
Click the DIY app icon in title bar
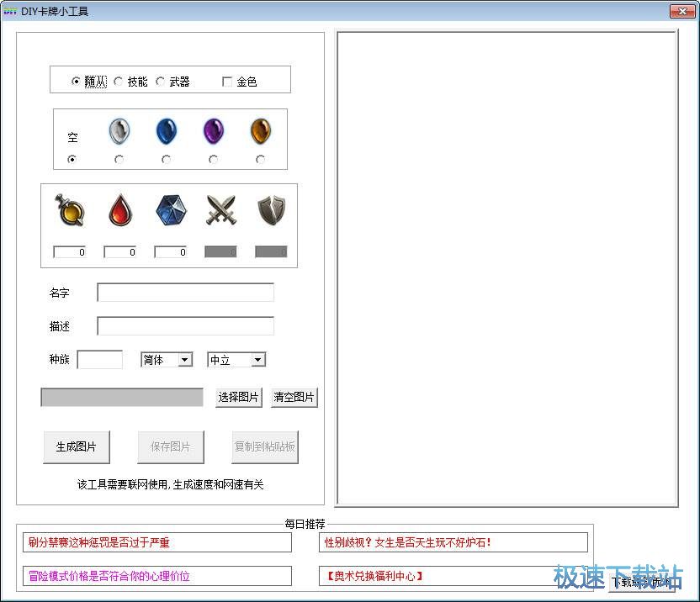tap(10, 11)
